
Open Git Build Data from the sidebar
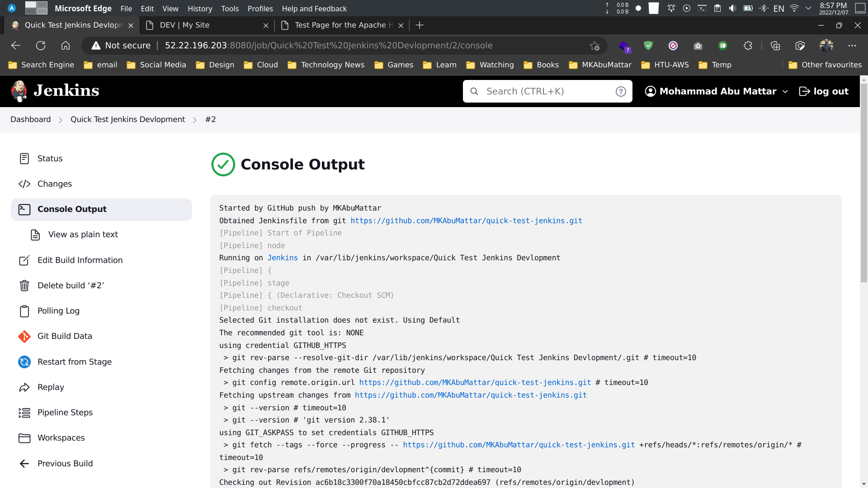coord(65,336)
